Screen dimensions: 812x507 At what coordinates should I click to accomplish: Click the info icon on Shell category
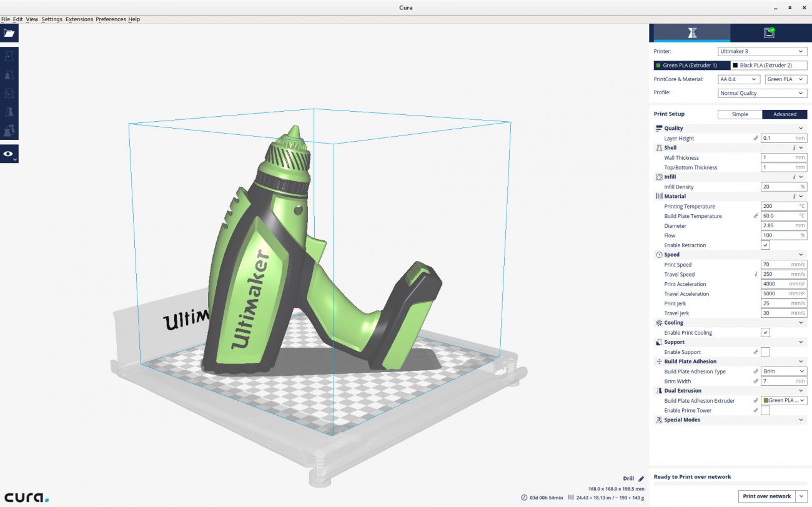click(x=794, y=148)
